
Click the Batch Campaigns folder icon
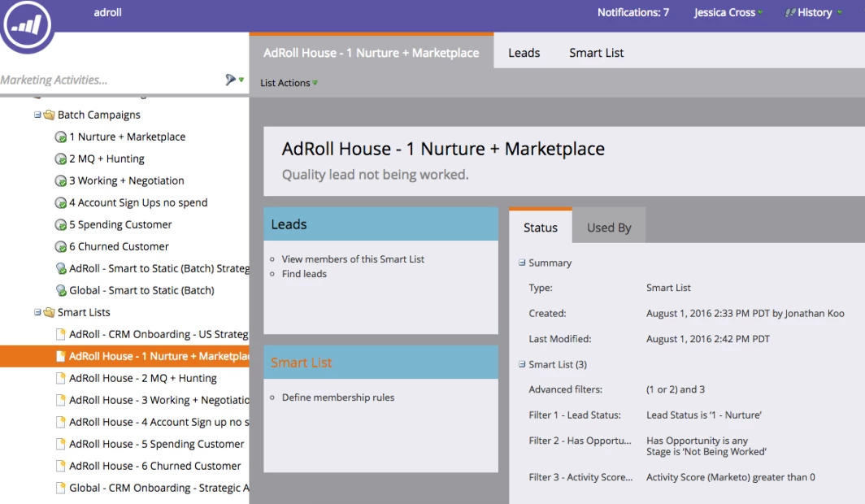[x=49, y=115]
